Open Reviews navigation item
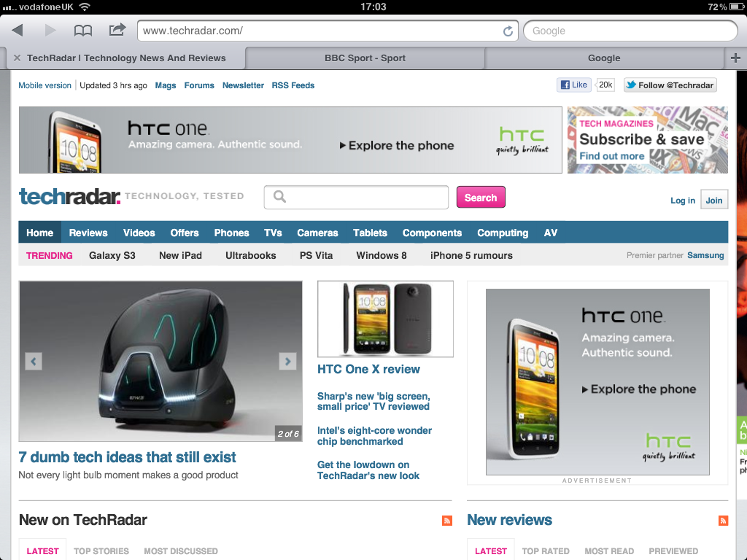Image resolution: width=747 pixels, height=560 pixels. pos(88,233)
